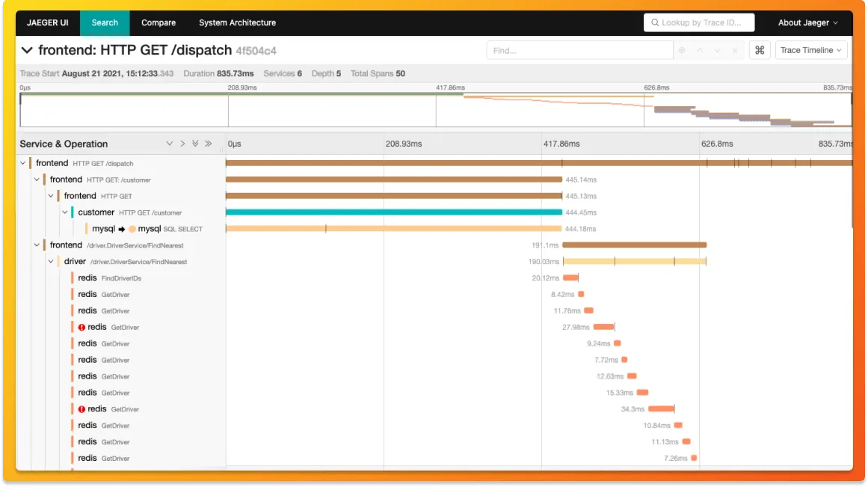Collapse frontend HTTP GET /dispatch row
Screen dimensions: 868x487
22,163
